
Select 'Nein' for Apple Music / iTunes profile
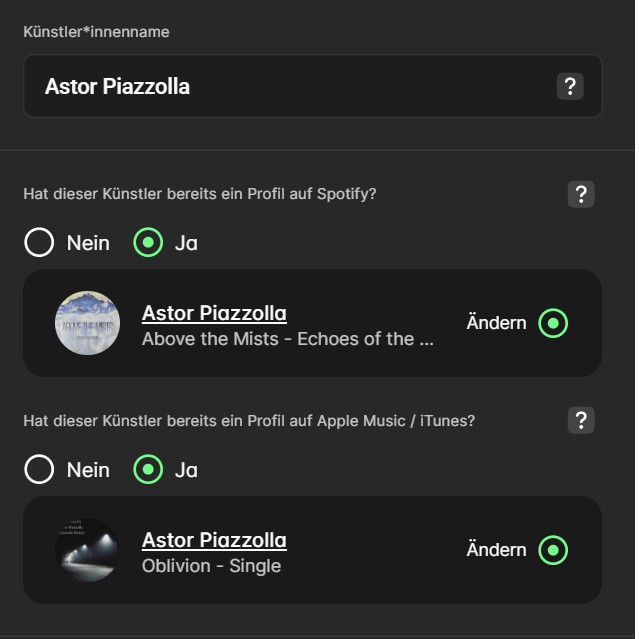coord(39,469)
